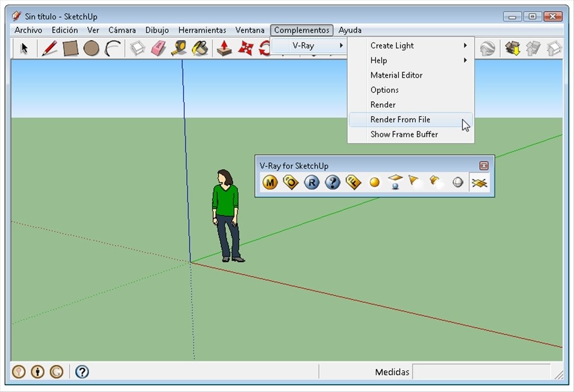Screen dimensions: 574x392
Task: Select the Line pencil tool
Action: (x=49, y=48)
